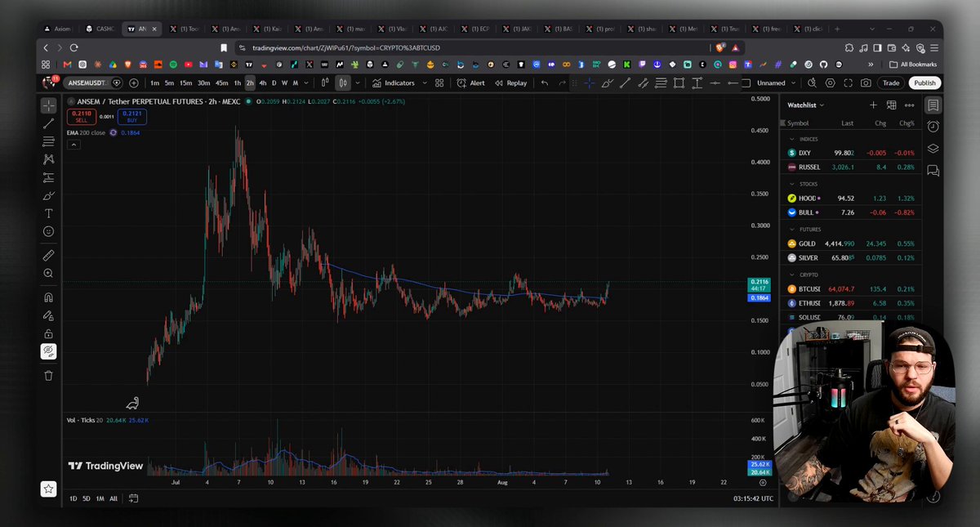Enter fullscreen mode icon
Viewport: 980px width, 527px height.
pyautogui.click(x=848, y=83)
